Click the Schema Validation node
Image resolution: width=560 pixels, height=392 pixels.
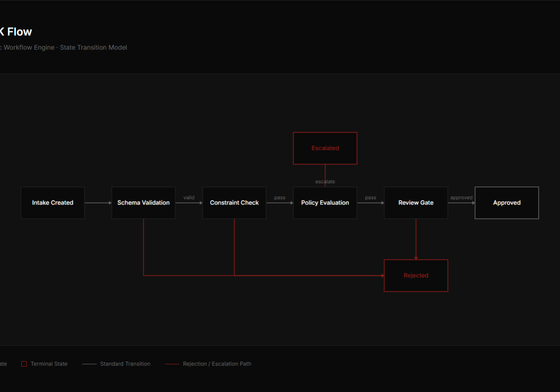(x=144, y=203)
